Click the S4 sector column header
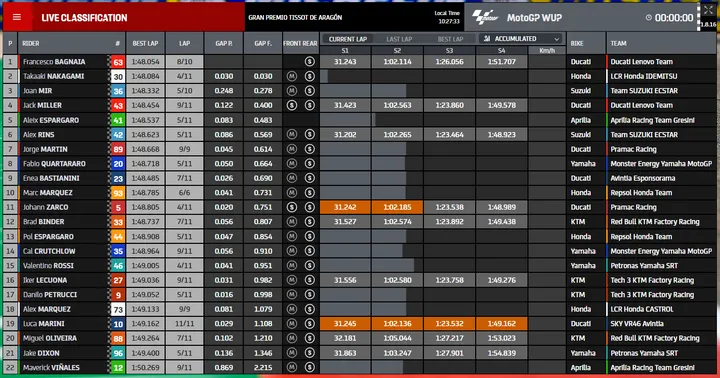This screenshot has height=378, width=720. tap(501, 51)
